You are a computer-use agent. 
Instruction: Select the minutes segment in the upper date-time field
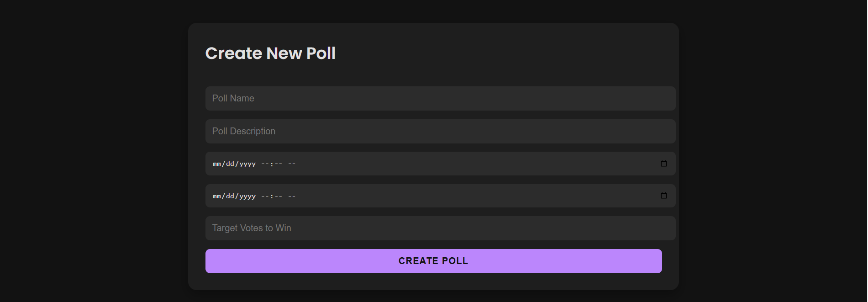(x=279, y=164)
